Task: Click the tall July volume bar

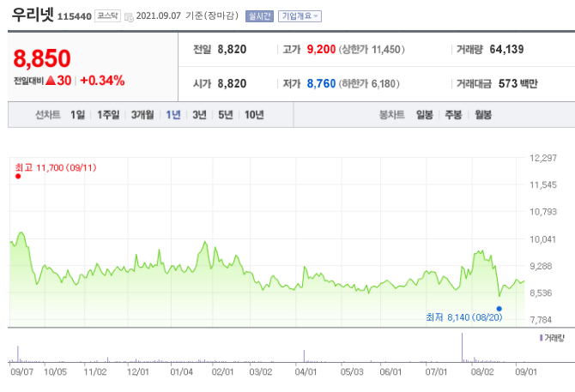Action: [x=462, y=347]
